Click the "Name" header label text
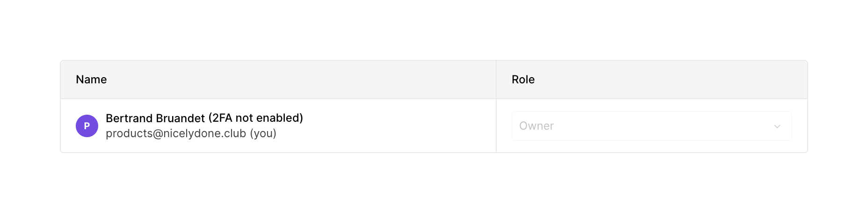Viewport: 868px width, 213px height. pyautogui.click(x=91, y=80)
